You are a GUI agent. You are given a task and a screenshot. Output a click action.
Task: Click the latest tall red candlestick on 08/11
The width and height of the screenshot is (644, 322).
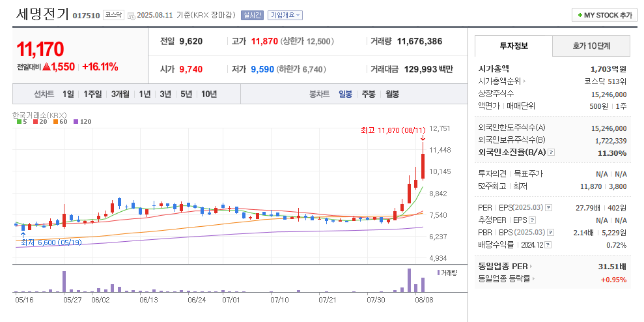coord(423,166)
